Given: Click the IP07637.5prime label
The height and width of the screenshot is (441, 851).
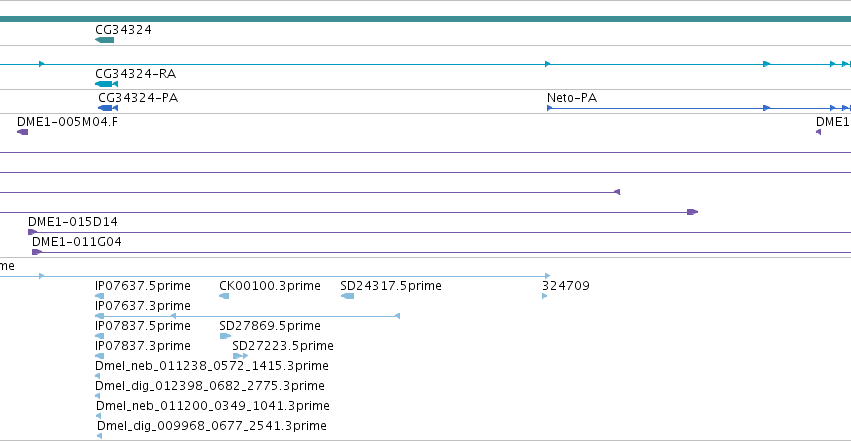Looking at the screenshot, I should [x=143, y=286].
